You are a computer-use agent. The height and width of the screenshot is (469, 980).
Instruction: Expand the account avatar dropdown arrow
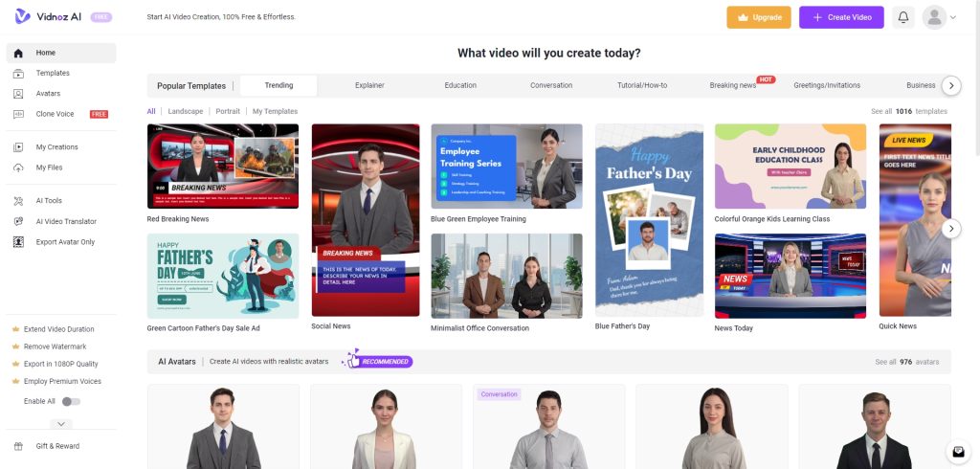(953, 17)
